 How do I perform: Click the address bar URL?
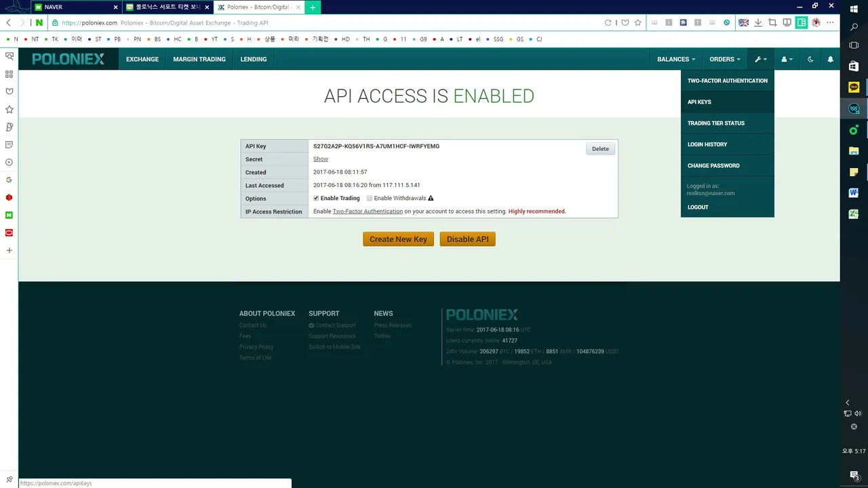click(x=90, y=22)
